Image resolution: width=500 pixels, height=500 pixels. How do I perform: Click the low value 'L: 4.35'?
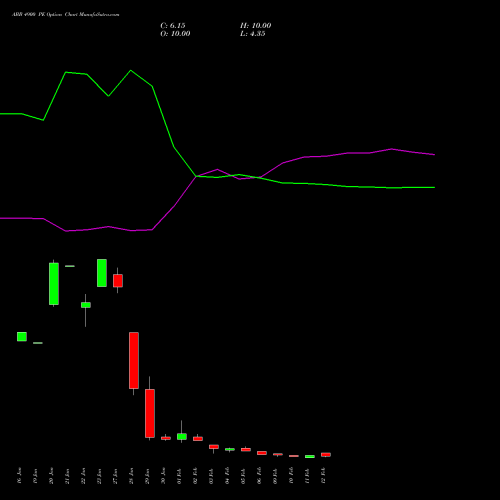(x=253, y=34)
